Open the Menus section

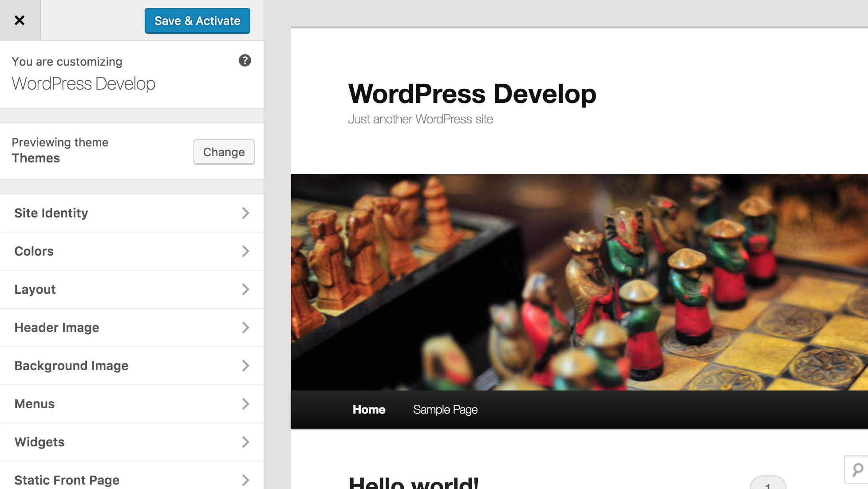click(x=132, y=404)
